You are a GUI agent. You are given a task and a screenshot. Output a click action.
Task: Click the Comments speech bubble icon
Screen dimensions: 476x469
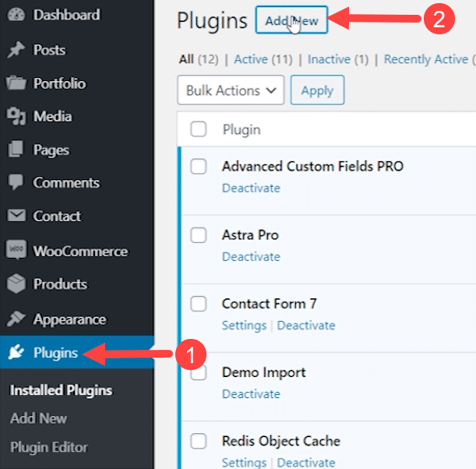[x=16, y=182]
